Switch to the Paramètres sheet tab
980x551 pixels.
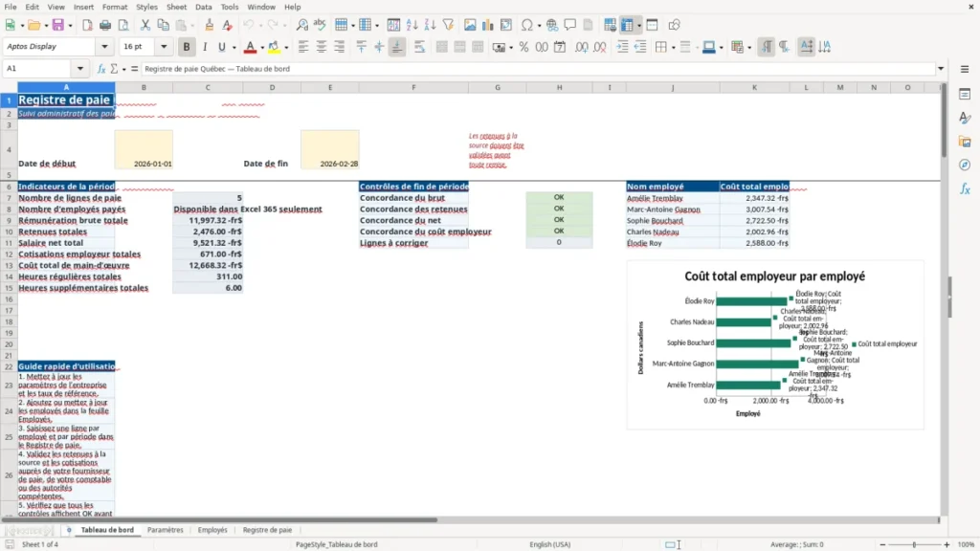tap(165, 530)
